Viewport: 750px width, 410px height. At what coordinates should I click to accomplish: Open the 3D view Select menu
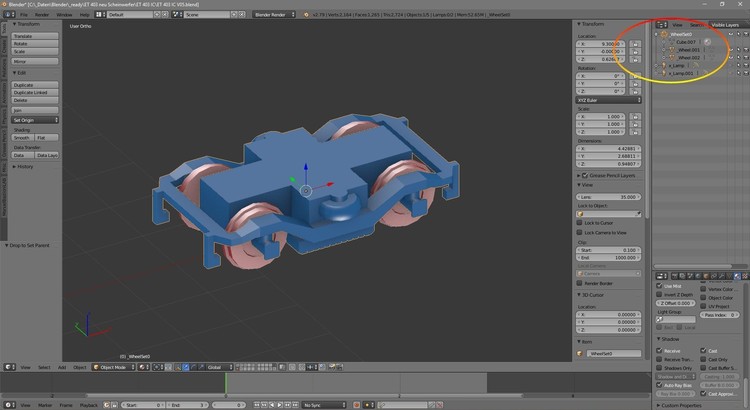pos(44,367)
